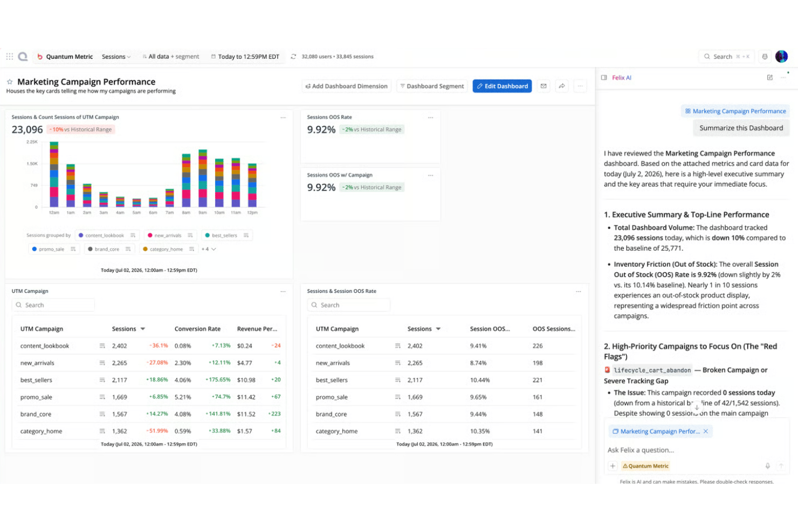Add attachment with plus icon in Felix
Image resolution: width=798 pixels, height=532 pixels.
click(613, 466)
